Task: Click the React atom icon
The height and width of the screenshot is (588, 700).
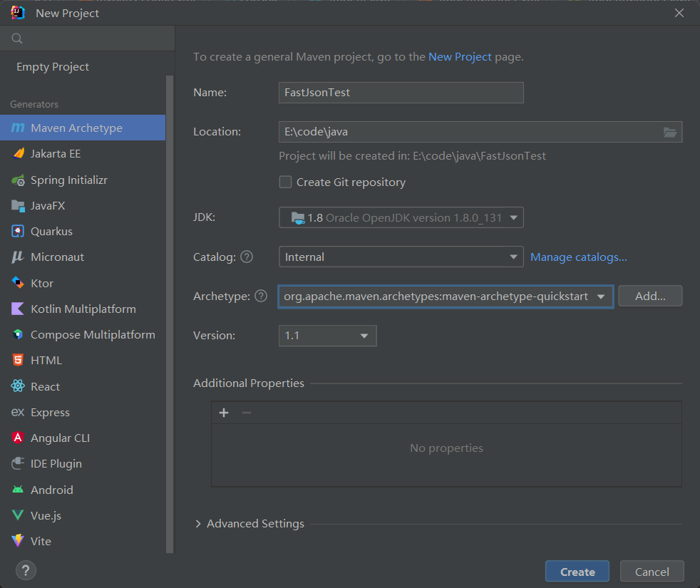Action: 18,386
